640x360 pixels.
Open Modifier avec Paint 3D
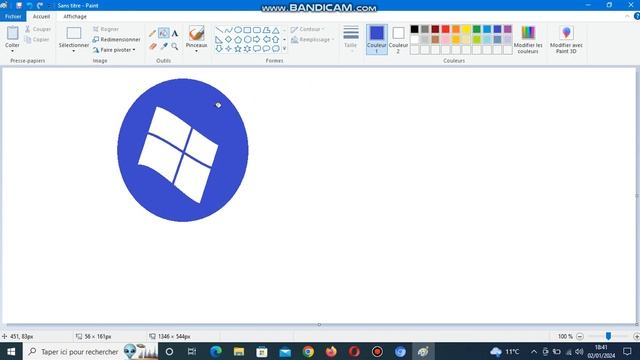(566, 39)
